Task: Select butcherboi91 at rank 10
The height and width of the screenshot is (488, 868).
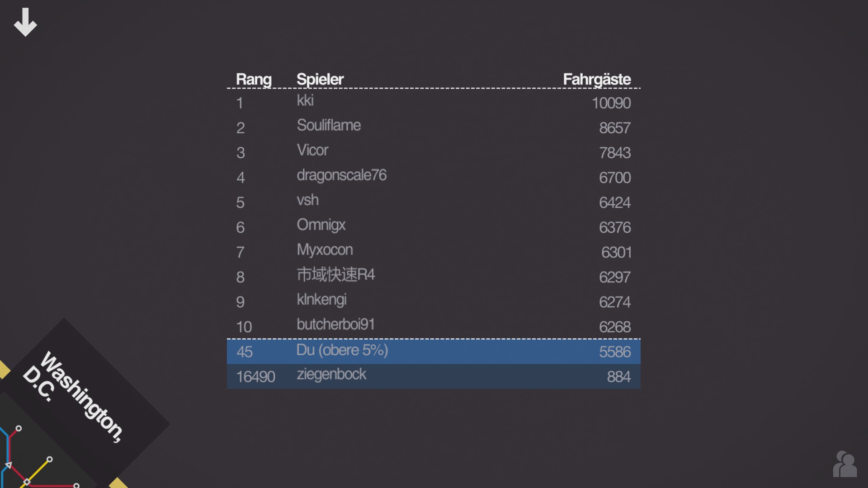Action: (x=434, y=326)
